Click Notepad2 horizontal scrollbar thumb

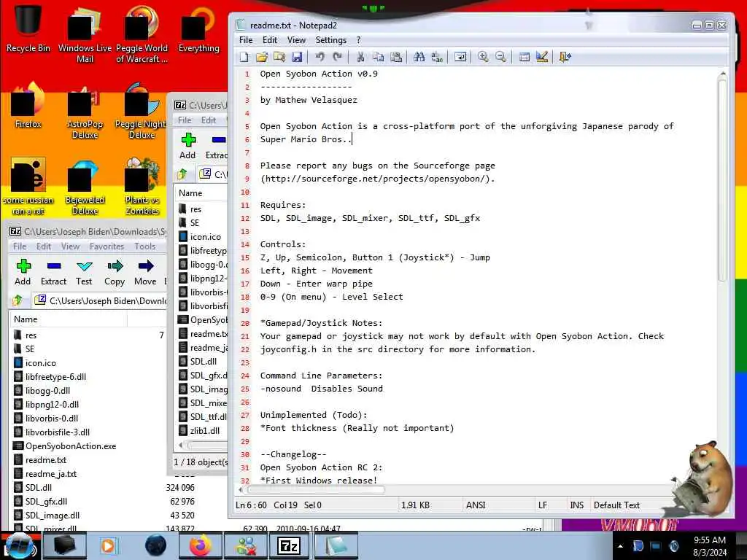click(316, 489)
